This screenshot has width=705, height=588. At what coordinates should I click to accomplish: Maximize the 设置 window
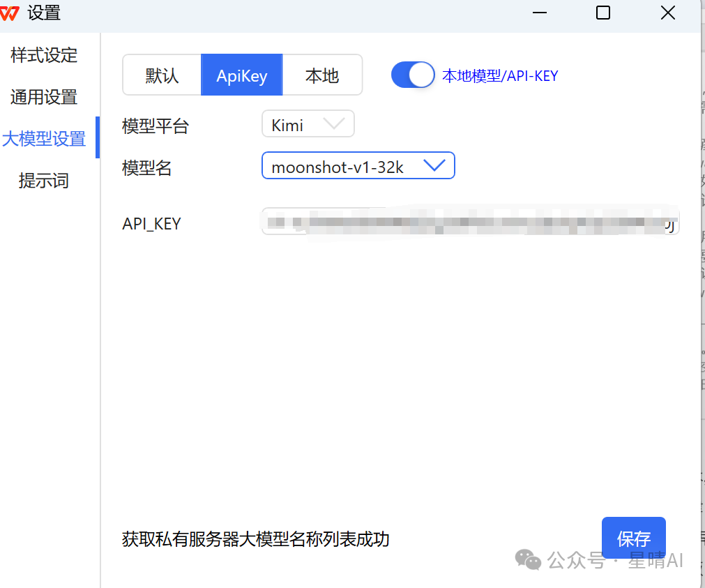pyautogui.click(x=603, y=13)
